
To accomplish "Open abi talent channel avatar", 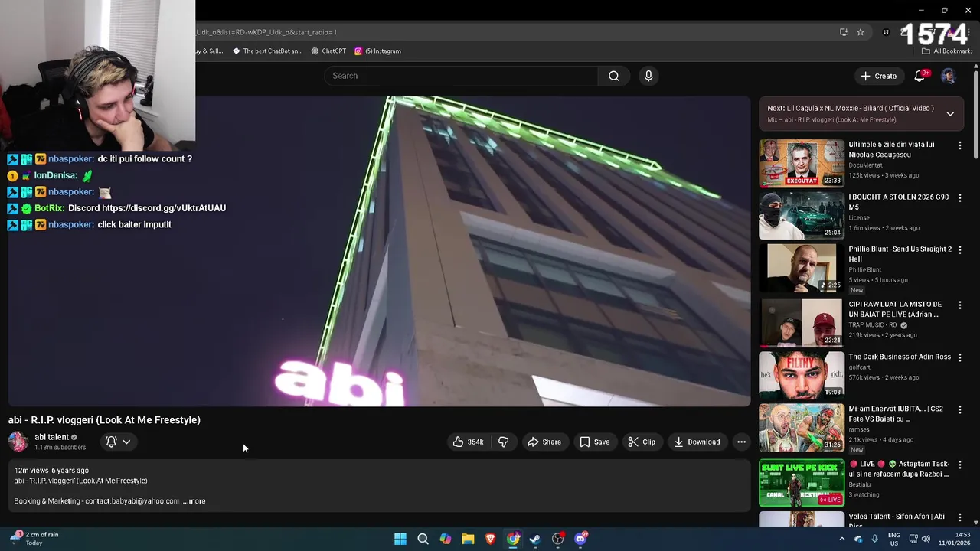I will click(18, 442).
